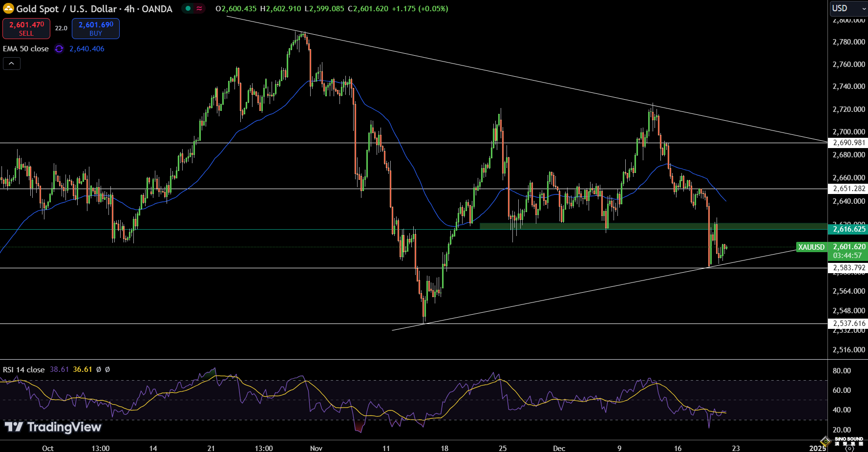Image resolution: width=868 pixels, height=452 pixels.
Task: Click the Gold Spot symbol logo icon
Action: point(8,9)
